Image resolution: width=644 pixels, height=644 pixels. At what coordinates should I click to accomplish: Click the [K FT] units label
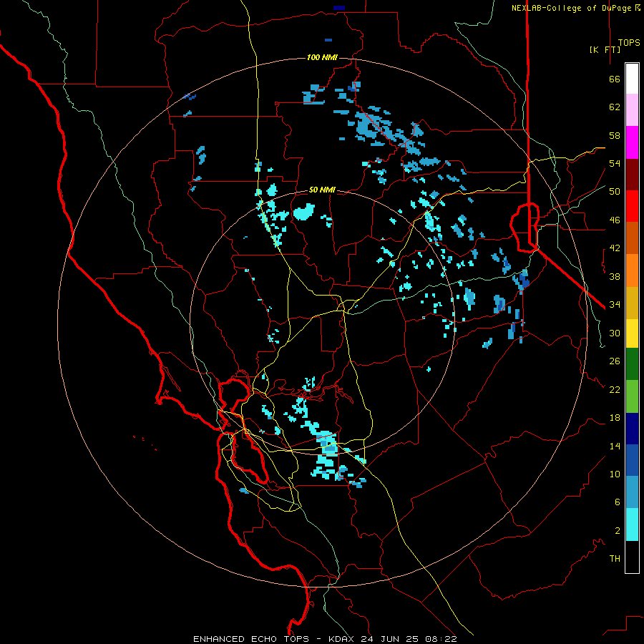[x=605, y=49]
